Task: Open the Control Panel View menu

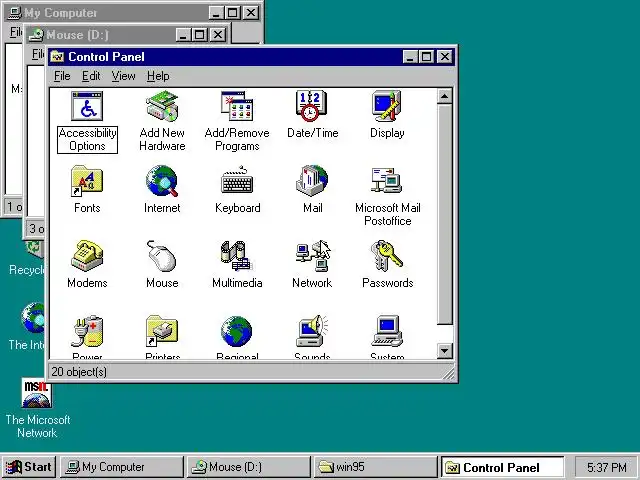Action: tap(123, 76)
